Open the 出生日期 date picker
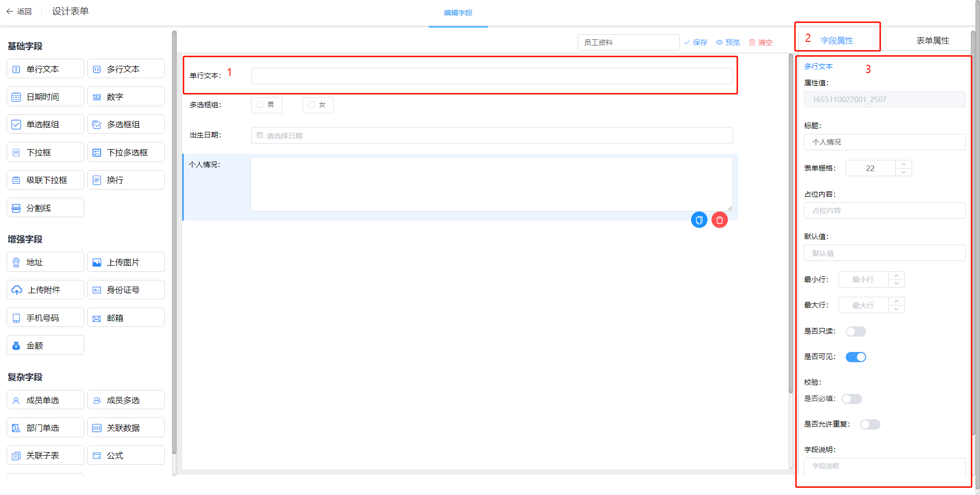This screenshot has height=495, width=980. tap(491, 135)
